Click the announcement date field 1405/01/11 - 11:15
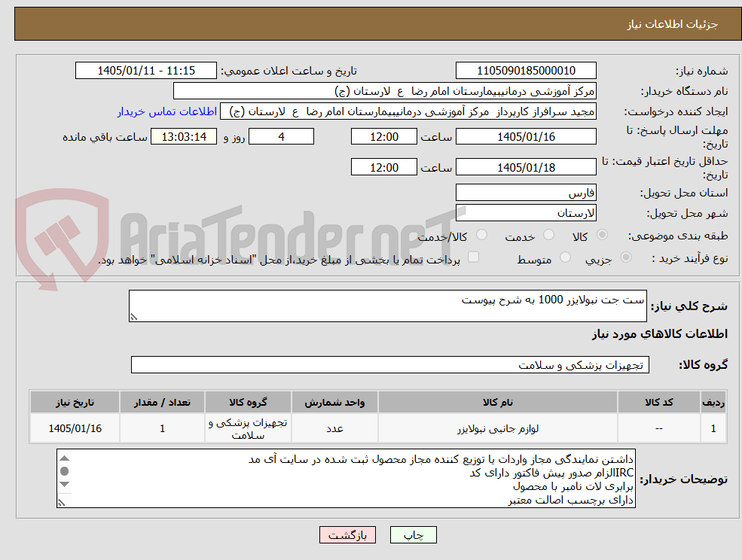The image size is (742, 560). click(x=145, y=71)
